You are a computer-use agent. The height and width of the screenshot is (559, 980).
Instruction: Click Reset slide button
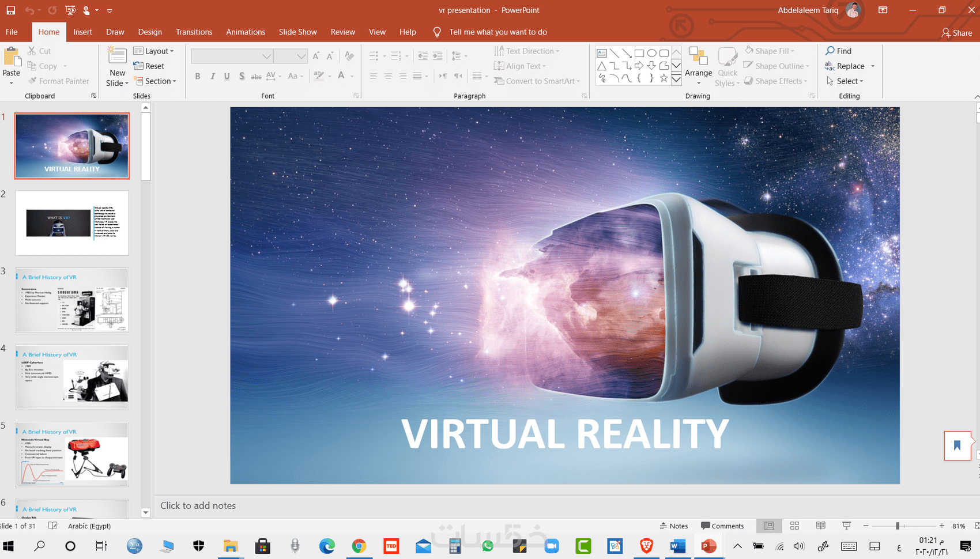pos(149,66)
